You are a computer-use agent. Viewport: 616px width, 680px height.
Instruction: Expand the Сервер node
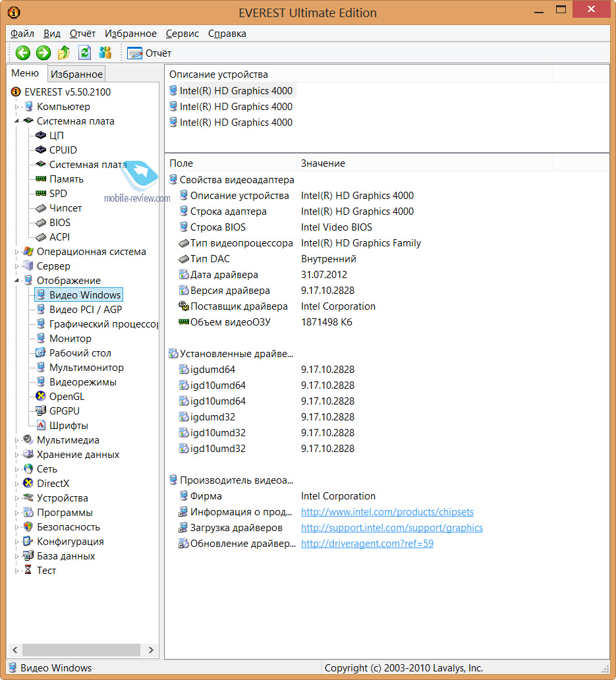tap(17, 266)
